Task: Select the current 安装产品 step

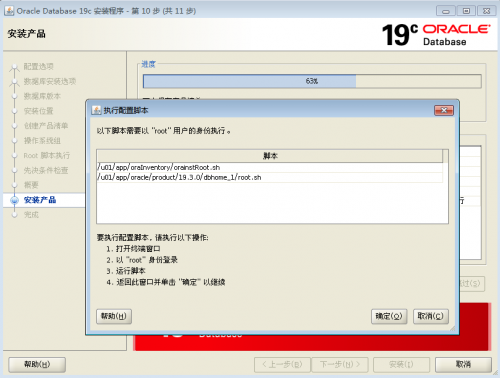Action: click(x=40, y=200)
